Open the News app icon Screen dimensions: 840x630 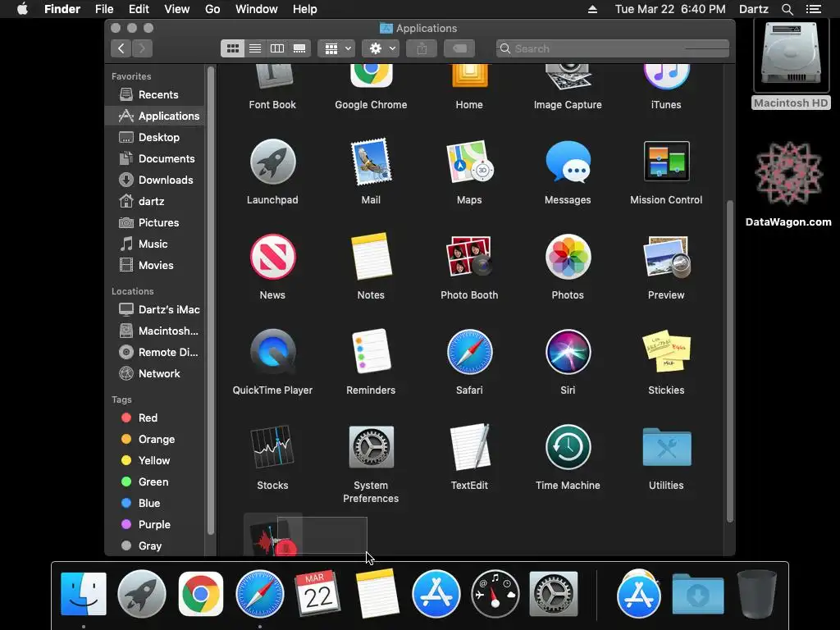(x=272, y=257)
